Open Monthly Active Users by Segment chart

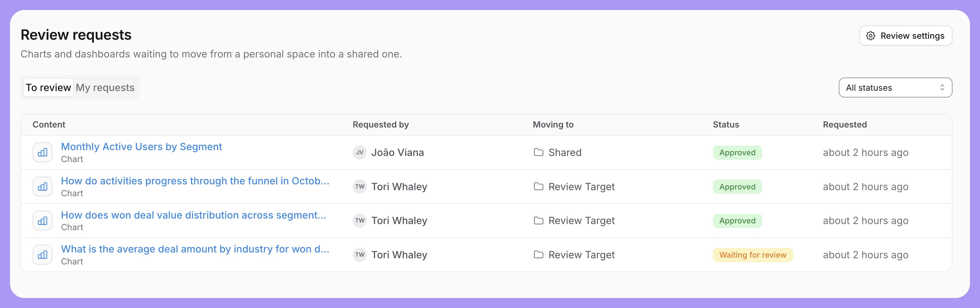click(142, 147)
